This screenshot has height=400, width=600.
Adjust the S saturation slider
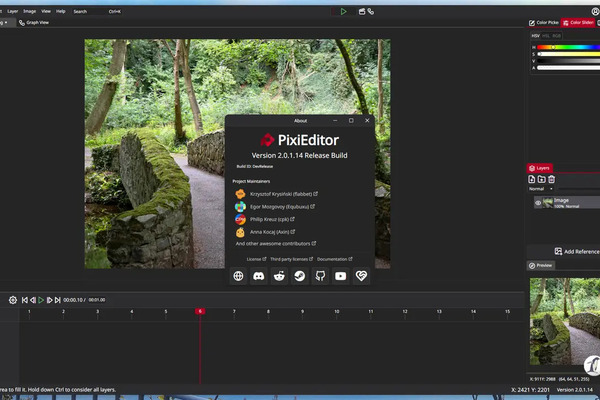click(568, 54)
